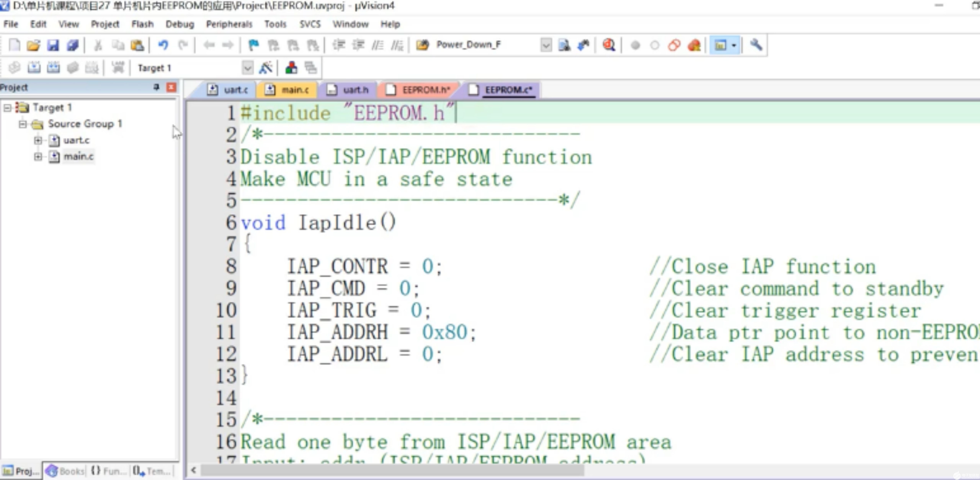The image size is (980, 480).
Task: Navigate backwards with the left arrow
Action: pos(209,45)
